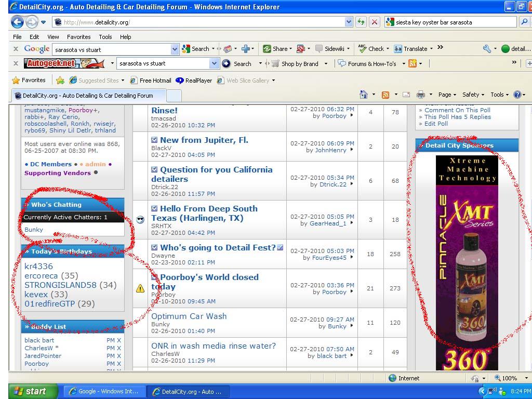Click the checkbox icon before Hello From Deep South
The image size is (532, 399).
pyautogui.click(x=154, y=208)
